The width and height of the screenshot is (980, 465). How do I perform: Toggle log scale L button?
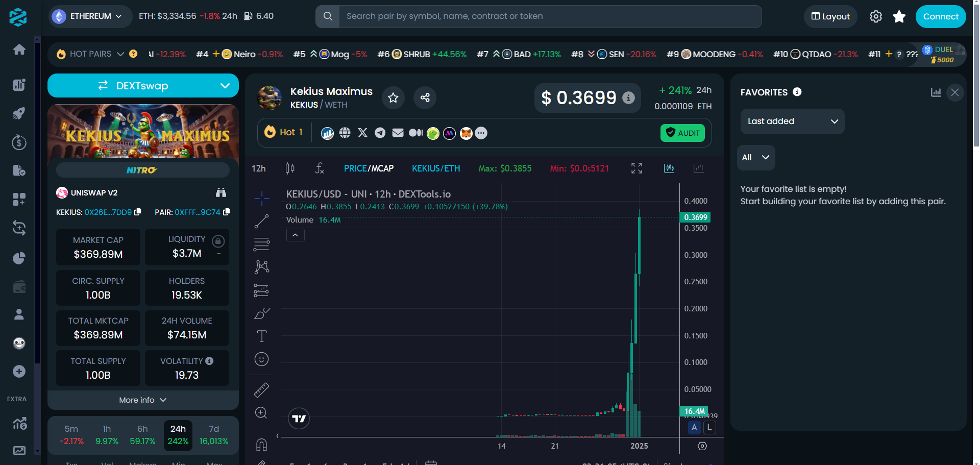(709, 428)
